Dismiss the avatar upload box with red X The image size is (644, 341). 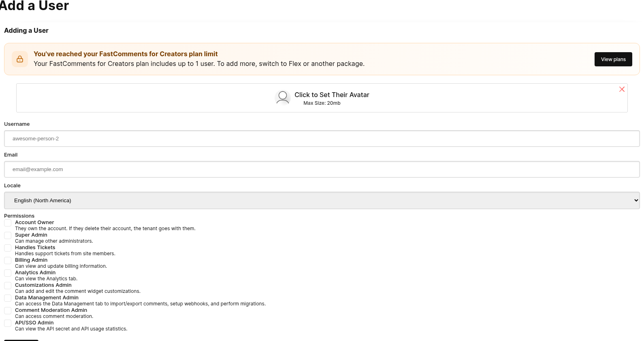(x=622, y=89)
